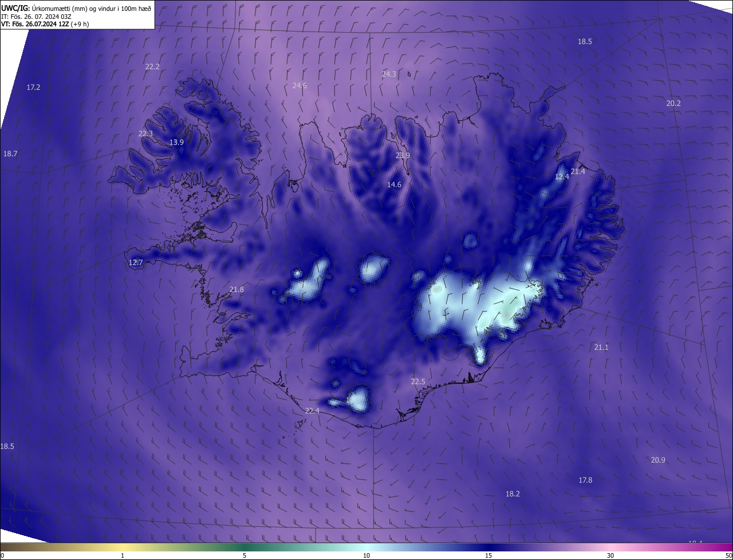Click the 17.8 value label
Viewport: 733px width, 560px height.
click(x=585, y=480)
